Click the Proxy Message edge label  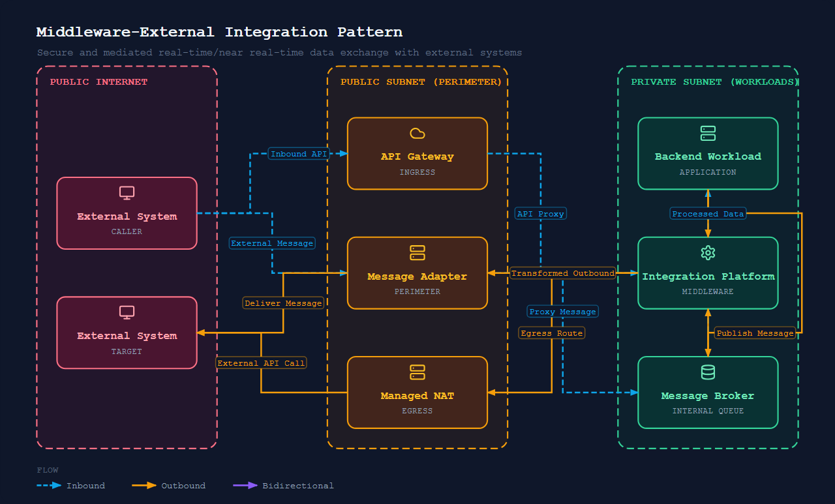(x=562, y=312)
